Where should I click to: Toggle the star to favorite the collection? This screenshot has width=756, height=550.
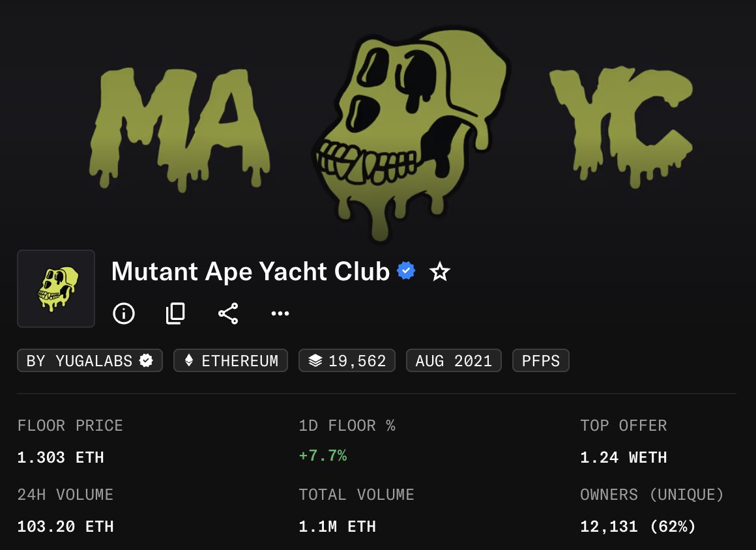pos(440,272)
